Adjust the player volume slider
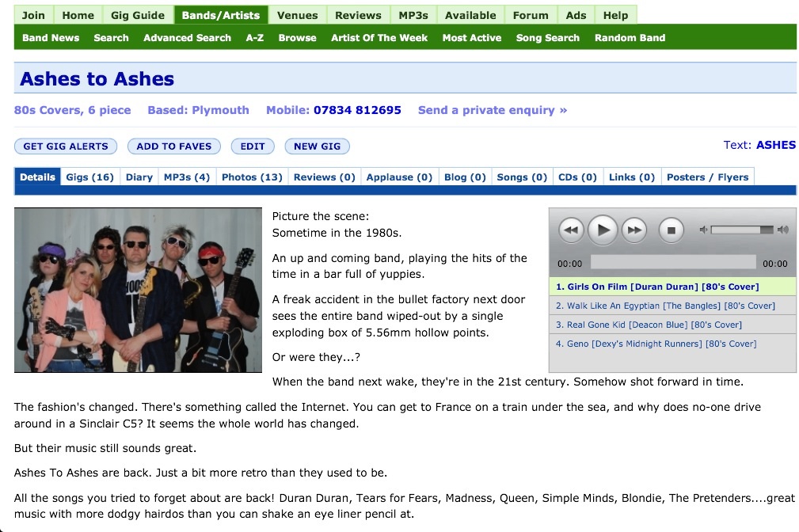This screenshot has height=532, width=799. click(742, 230)
